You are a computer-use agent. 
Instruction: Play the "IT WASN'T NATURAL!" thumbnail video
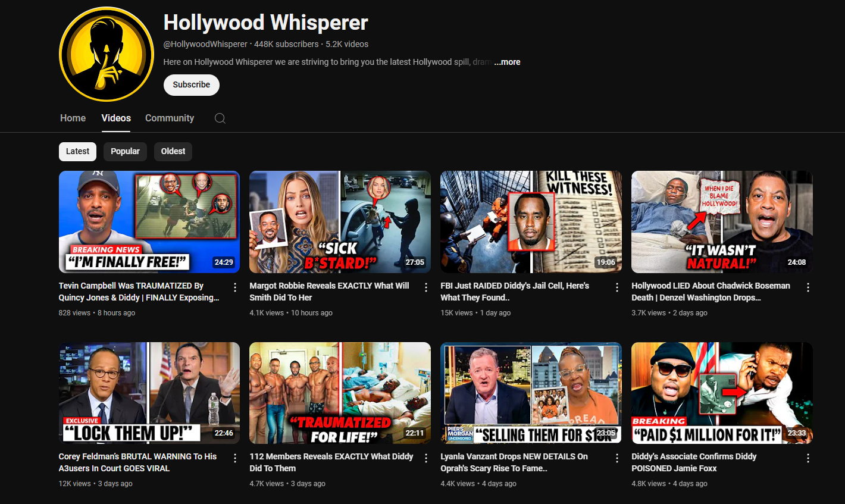[722, 222]
